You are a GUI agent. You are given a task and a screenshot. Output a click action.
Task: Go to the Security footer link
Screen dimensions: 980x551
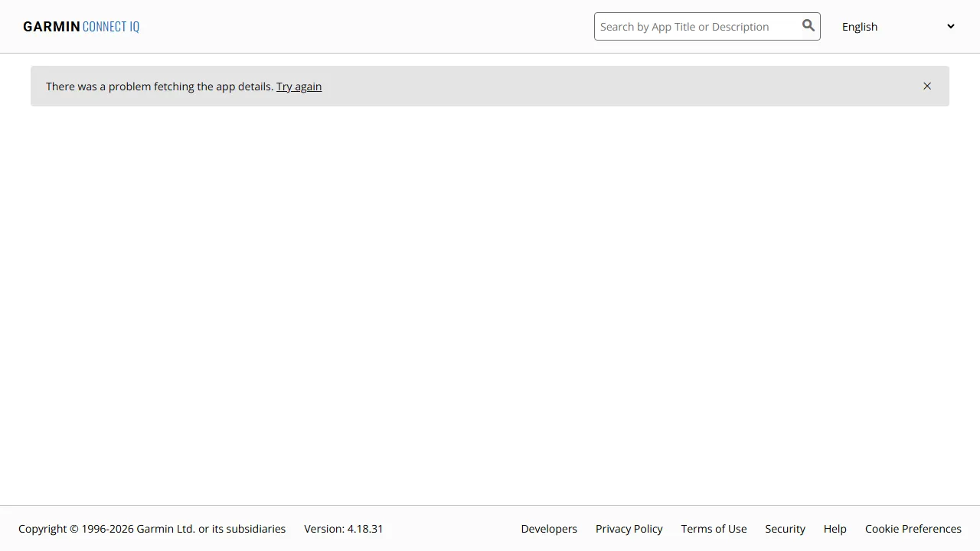[785, 529]
